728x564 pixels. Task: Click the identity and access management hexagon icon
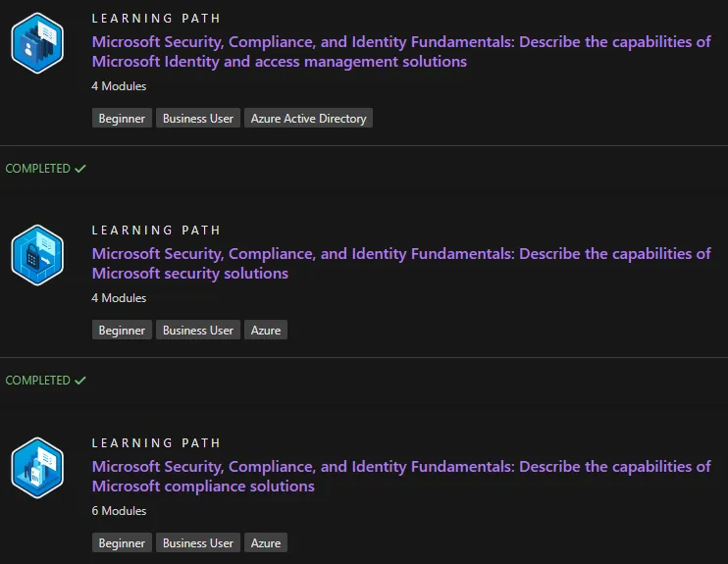(37, 43)
